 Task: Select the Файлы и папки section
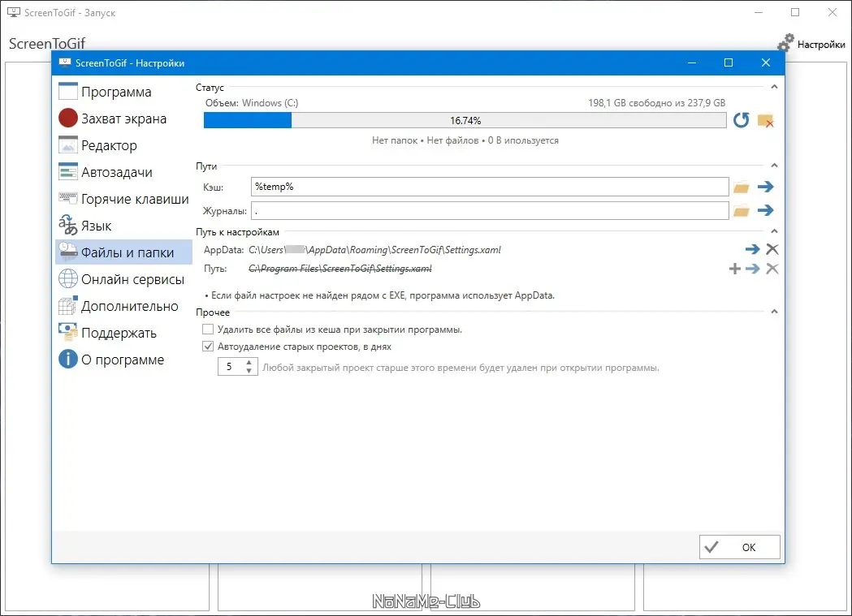(x=123, y=252)
